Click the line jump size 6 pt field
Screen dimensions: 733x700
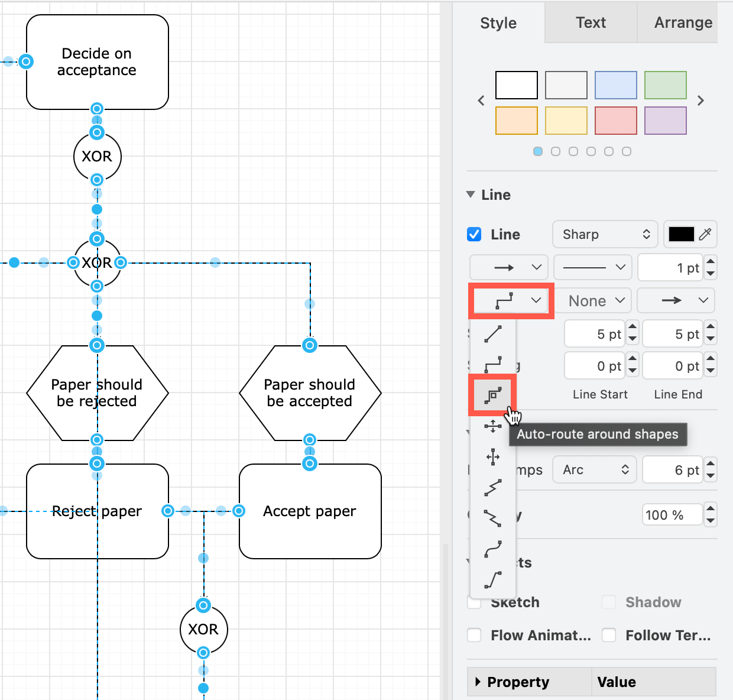tap(673, 470)
